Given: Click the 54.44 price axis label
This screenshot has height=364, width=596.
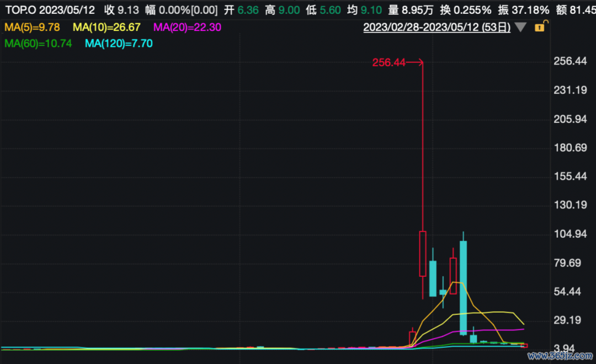Looking at the screenshot, I should [567, 292].
